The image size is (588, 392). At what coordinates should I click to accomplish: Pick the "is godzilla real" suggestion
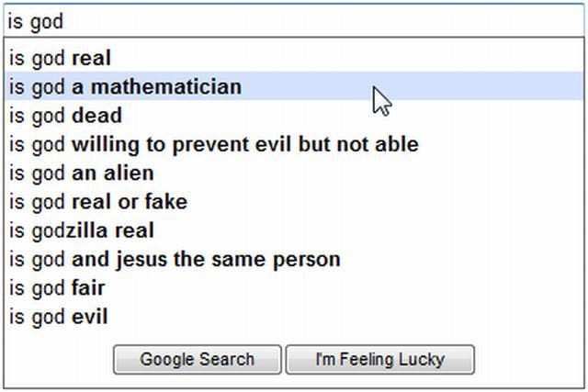82,230
